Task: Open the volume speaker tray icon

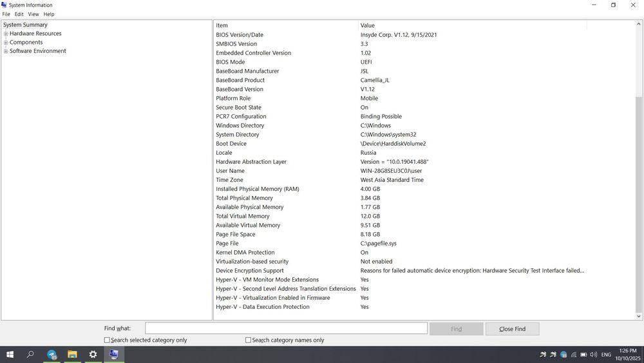Action: pos(594,355)
